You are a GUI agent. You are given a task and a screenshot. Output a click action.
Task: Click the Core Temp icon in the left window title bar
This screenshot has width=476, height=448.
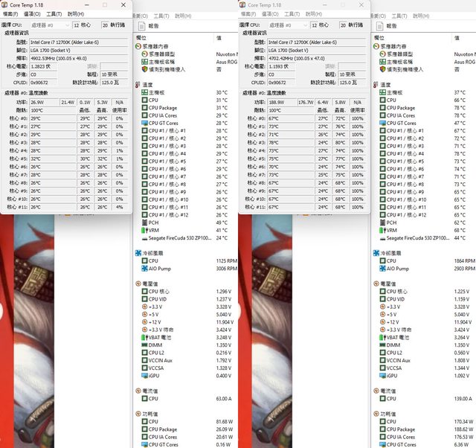4,4
